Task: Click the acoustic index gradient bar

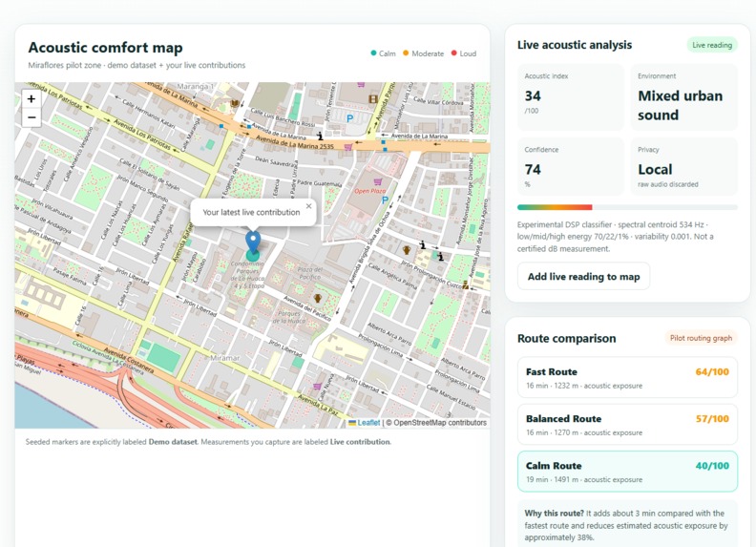Action: [x=627, y=207]
